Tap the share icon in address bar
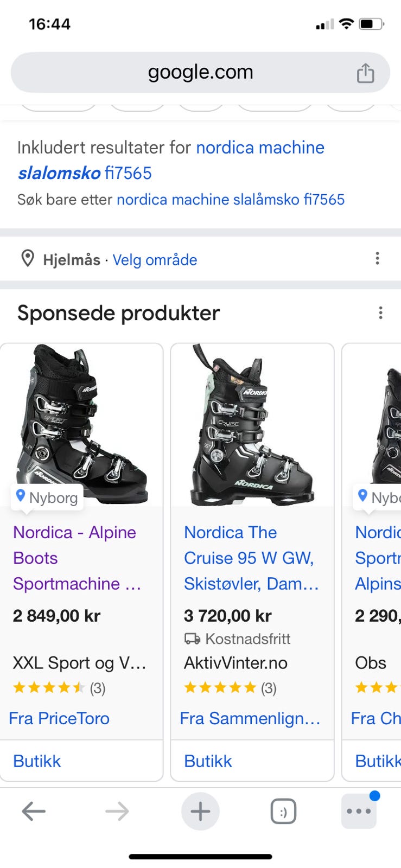The image size is (401, 868). pyautogui.click(x=365, y=73)
